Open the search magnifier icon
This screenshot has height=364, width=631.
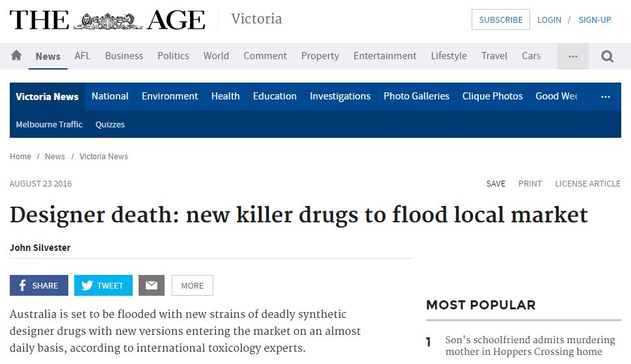pyautogui.click(x=608, y=57)
